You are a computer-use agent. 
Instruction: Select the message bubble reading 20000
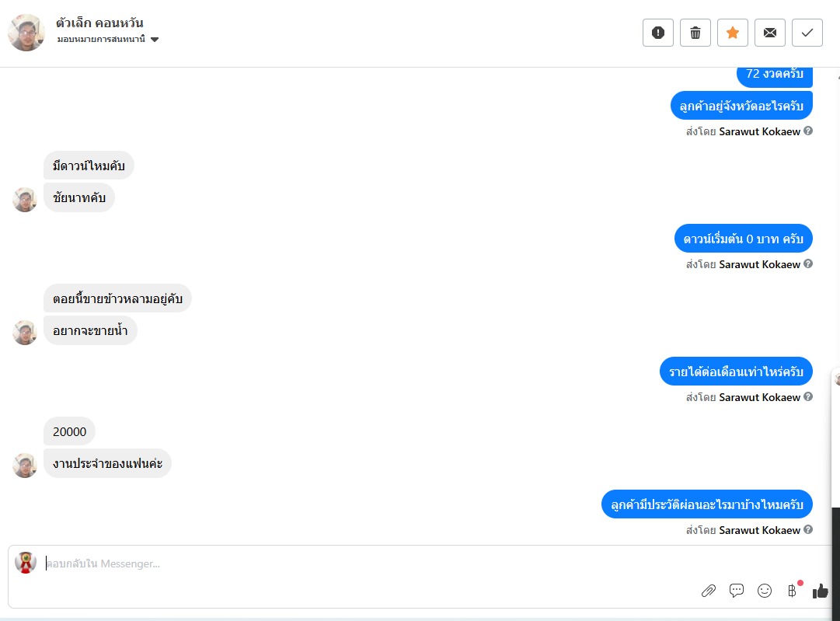click(70, 431)
